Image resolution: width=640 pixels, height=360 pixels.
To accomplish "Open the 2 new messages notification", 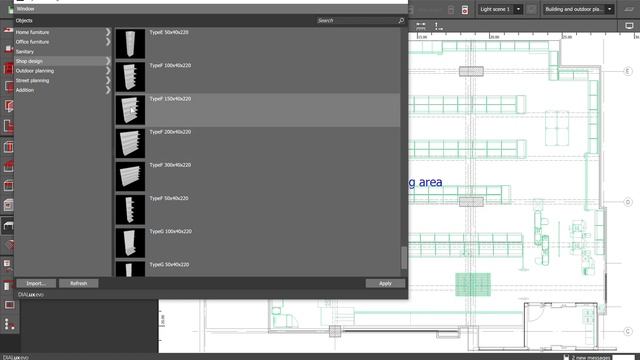I will pyautogui.click(x=591, y=358).
